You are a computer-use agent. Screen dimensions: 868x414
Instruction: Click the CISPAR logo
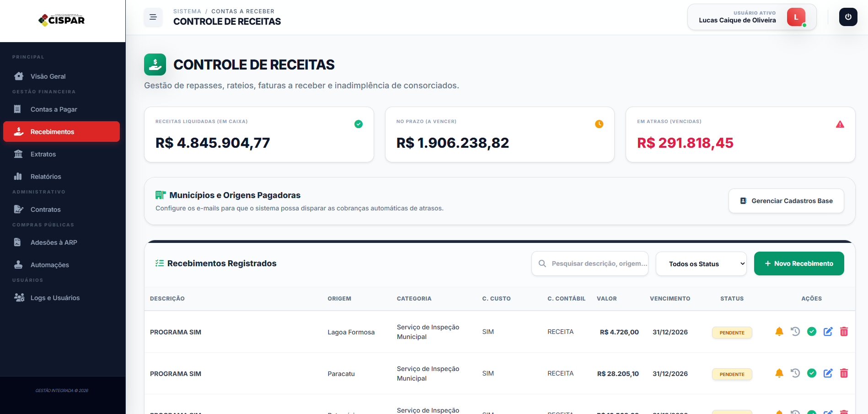click(x=62, y=20)
